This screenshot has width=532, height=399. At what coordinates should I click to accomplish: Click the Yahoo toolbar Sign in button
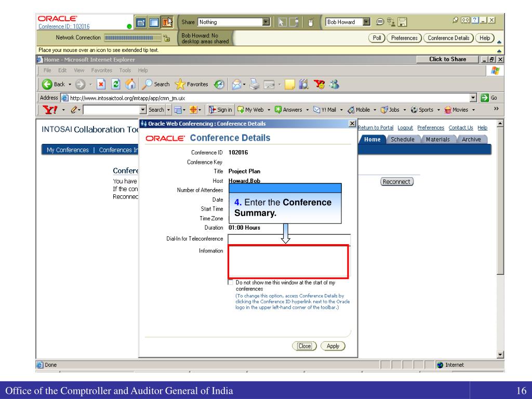tap(220, 110)
